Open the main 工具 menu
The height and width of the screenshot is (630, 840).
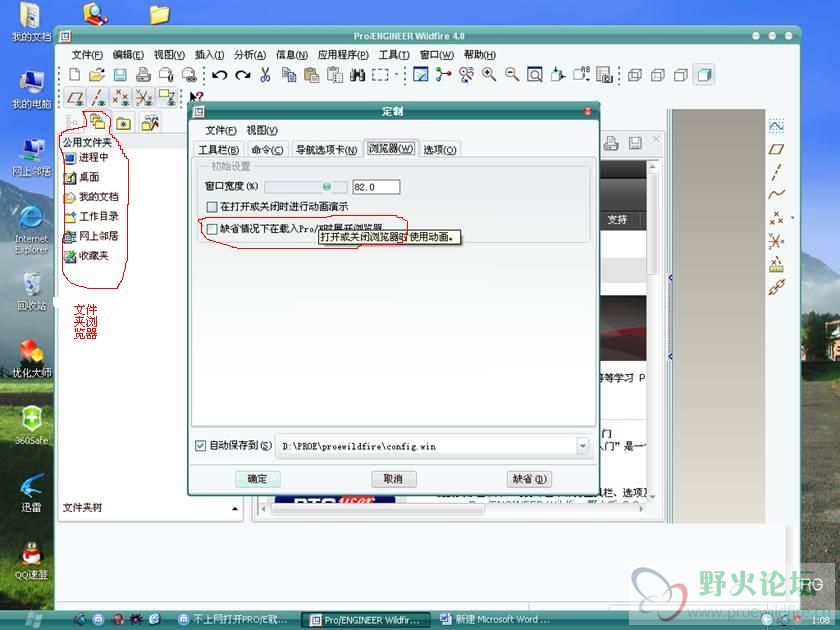394,55
